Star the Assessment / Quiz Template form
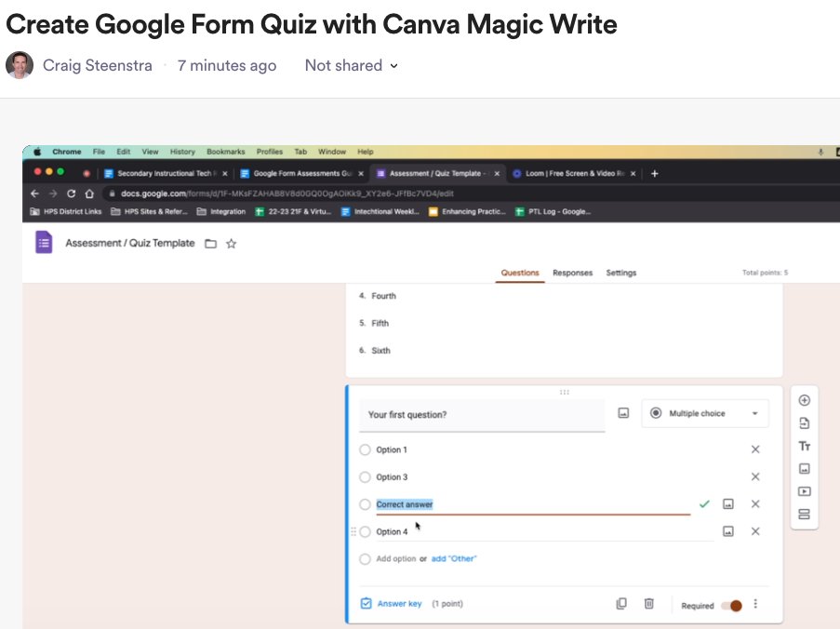840x629 pixels. click(231, 244)
